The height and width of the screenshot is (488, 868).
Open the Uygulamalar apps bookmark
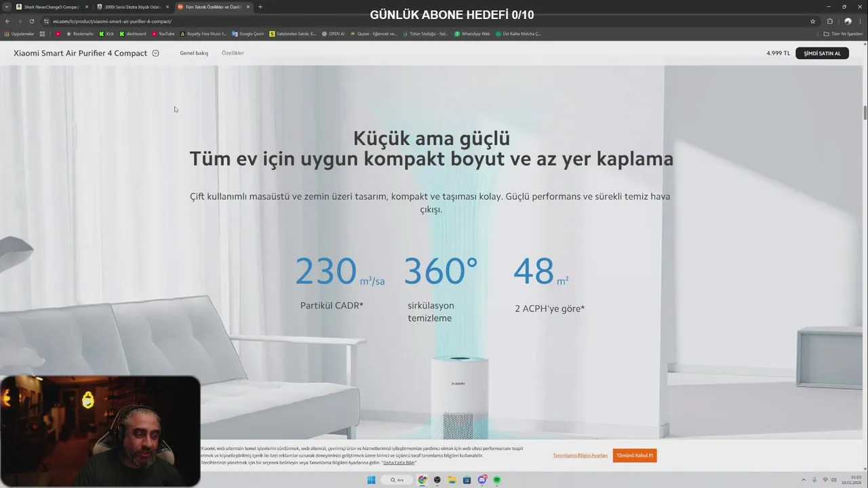(x=19, y=34)
